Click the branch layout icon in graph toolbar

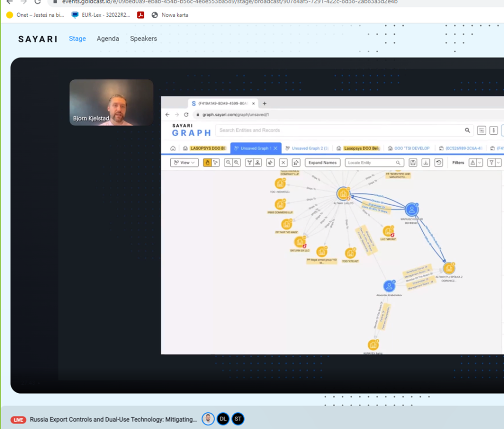pyautogui.click(x=250, y=163)
